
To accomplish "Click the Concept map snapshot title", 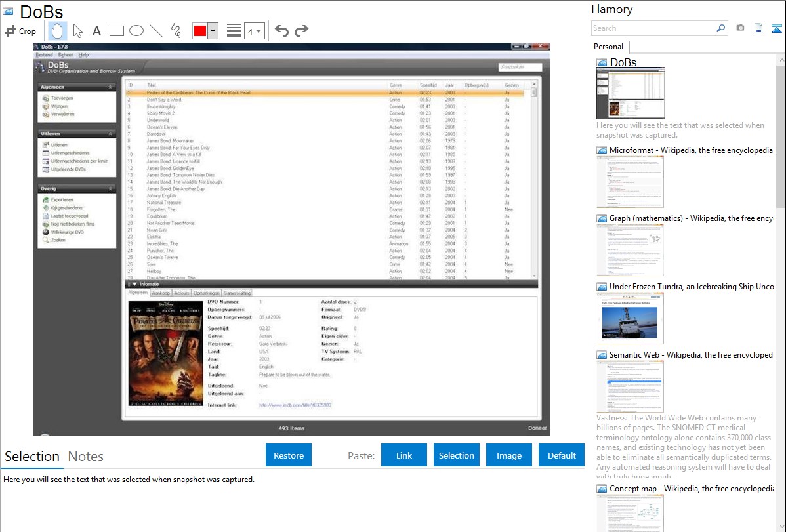I will tap(692, 488).
